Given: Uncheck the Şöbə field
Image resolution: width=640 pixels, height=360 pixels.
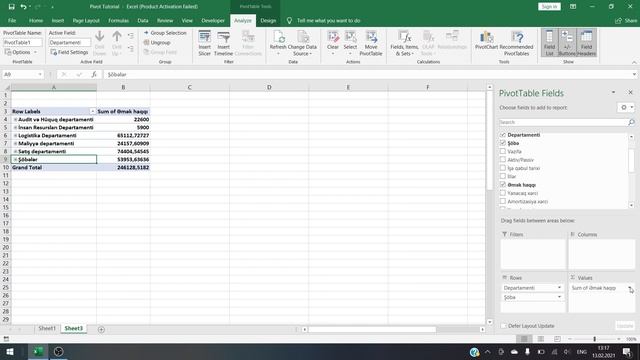Looking at the screenshot, I should pos(503,143).
